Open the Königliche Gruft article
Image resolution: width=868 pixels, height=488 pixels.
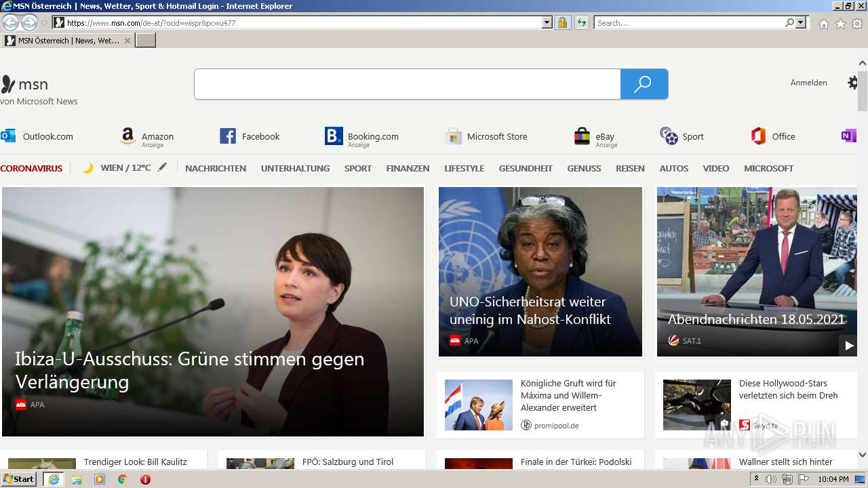pos(540,405)
